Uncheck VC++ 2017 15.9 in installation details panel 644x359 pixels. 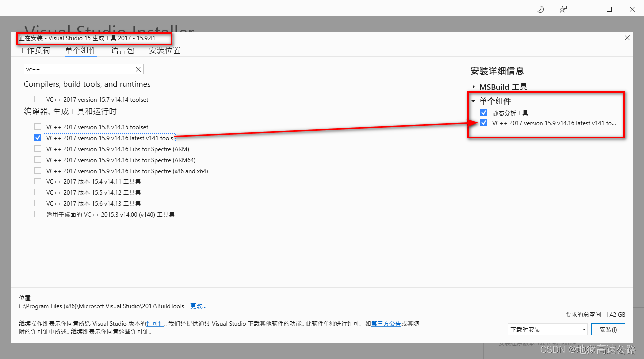484,123
